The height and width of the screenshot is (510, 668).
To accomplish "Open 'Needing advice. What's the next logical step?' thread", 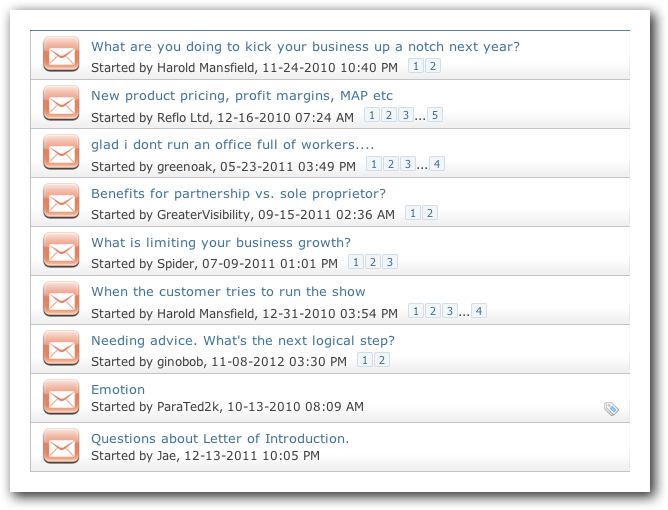I will click(243, 341).
